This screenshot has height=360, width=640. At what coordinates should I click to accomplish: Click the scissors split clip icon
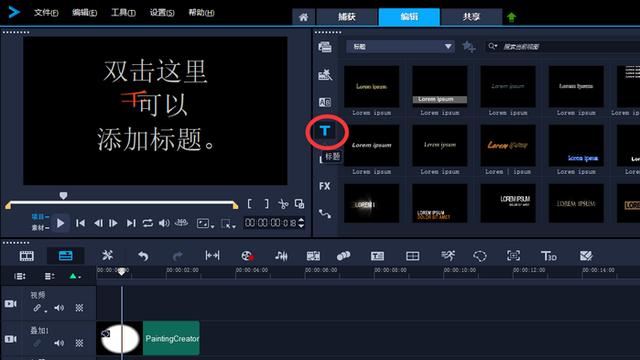pos(282,204)
